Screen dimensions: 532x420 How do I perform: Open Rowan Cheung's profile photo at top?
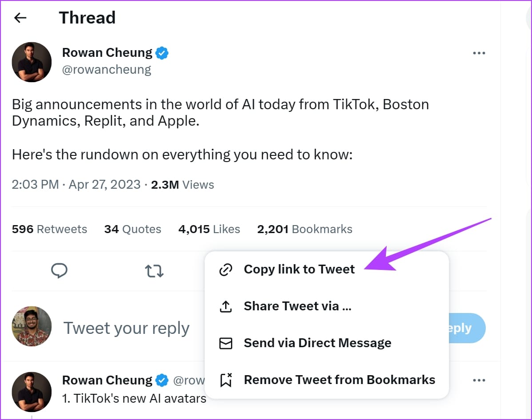(x=32, y=62)
